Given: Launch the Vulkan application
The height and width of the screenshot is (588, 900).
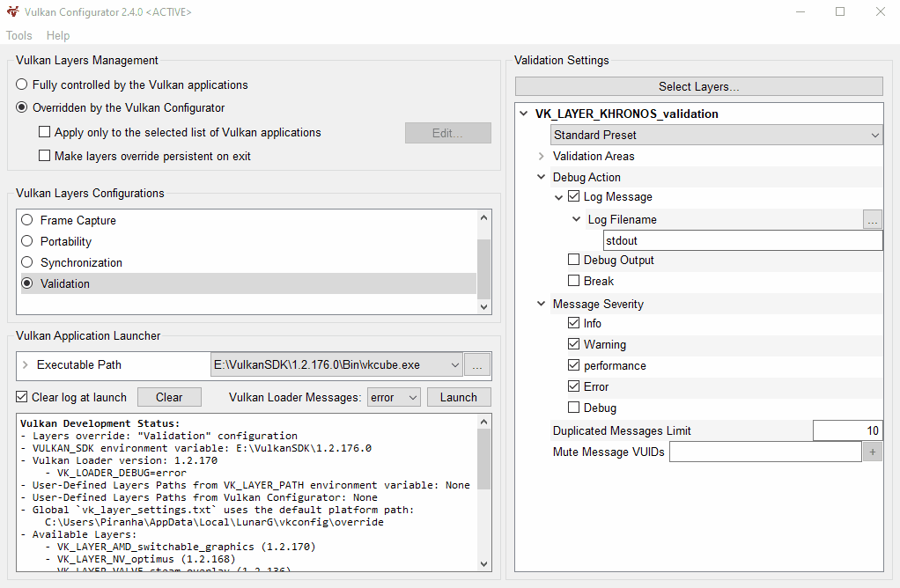Looking at the screenshot, I should pos(459,397).
